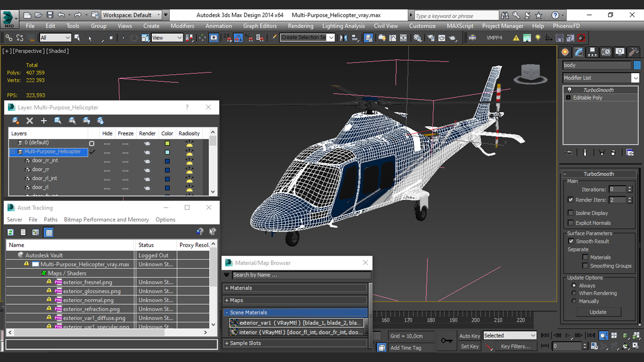Viewport: 644px width, 362px height.
Task: Click the body object color swatch
Action: pos(637,65)
